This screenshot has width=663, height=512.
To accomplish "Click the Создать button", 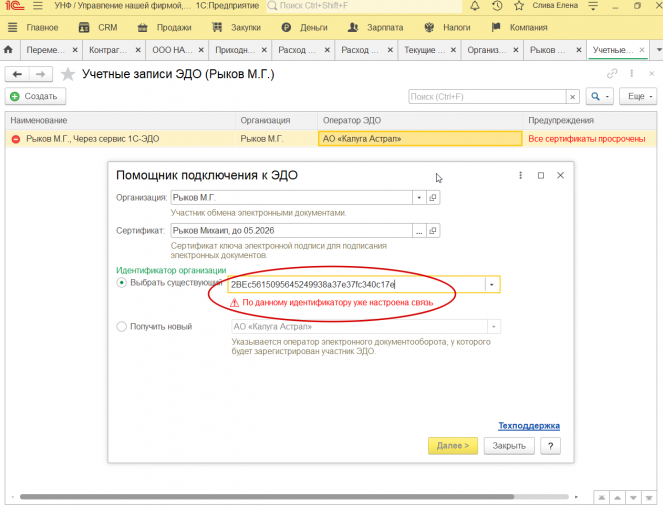I will tap(35, 96).
